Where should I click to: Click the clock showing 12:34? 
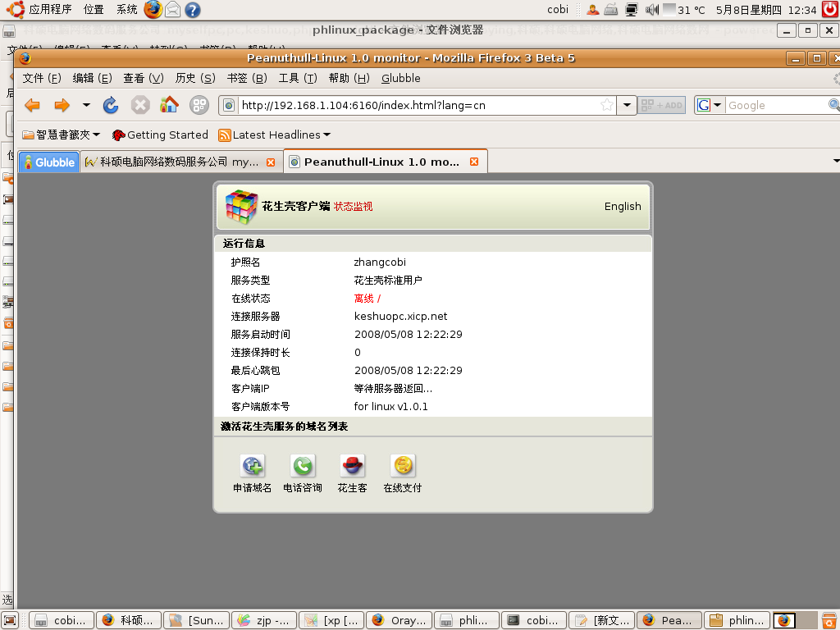point(766,10)
